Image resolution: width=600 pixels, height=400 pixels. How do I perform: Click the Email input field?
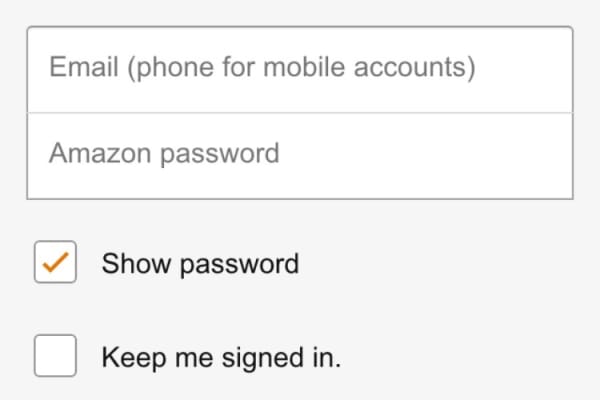(x=300, y=69)
